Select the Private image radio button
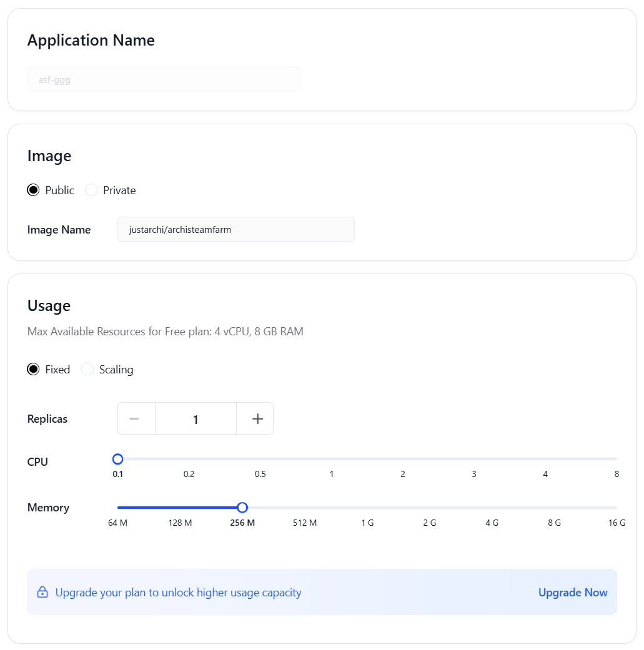This screenshot has height=650, width=644. pos(91,190)
